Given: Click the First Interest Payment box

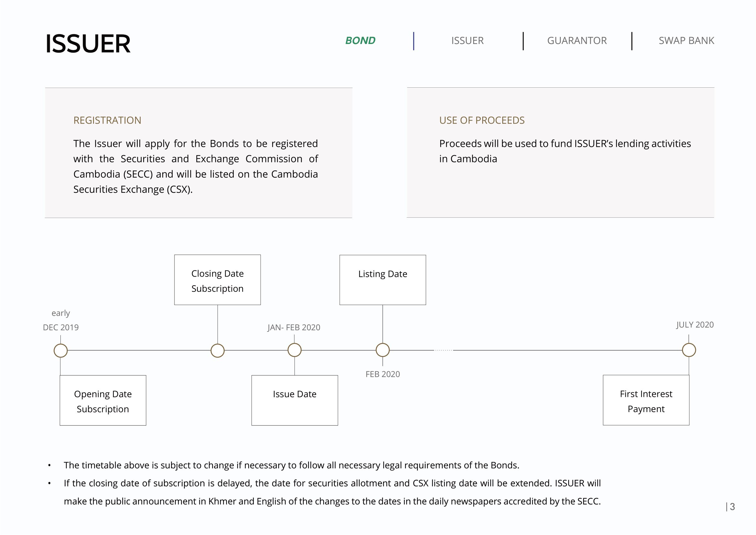Looking at the screenshot, I should click(646, 400).
